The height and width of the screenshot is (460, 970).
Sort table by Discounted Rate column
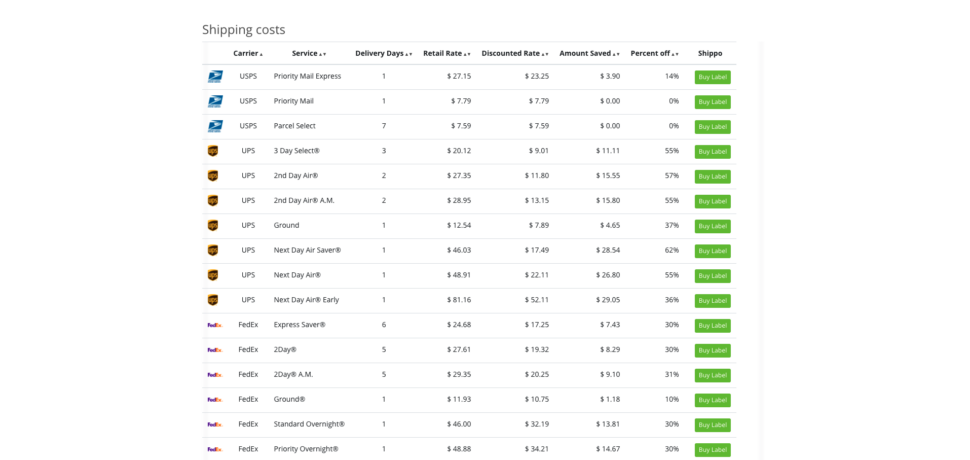[515, 53]
